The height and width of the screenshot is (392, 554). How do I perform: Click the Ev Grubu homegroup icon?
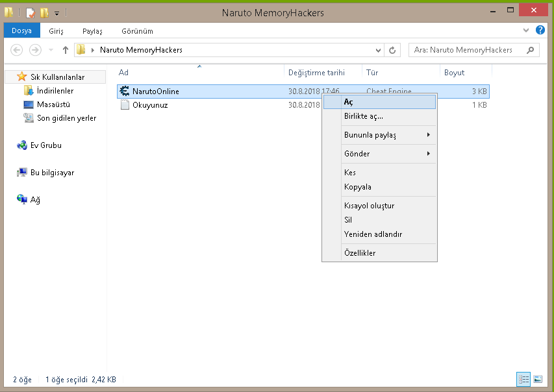click(22, 145)
